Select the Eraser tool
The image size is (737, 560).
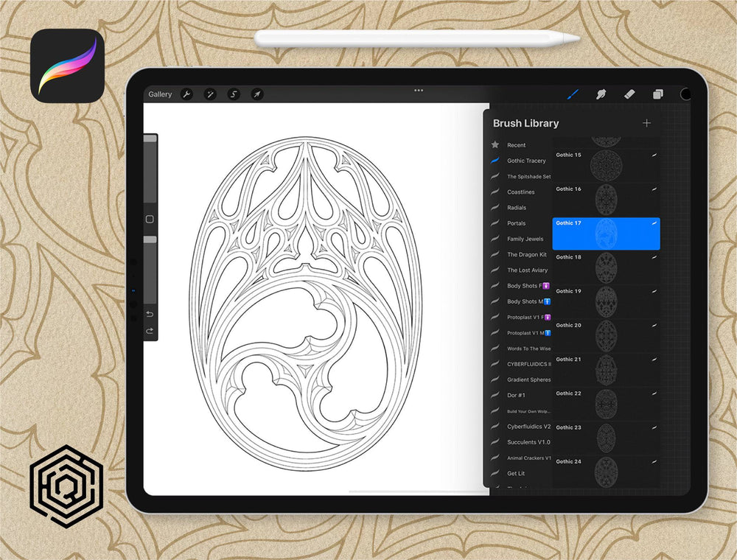[629, 94]
